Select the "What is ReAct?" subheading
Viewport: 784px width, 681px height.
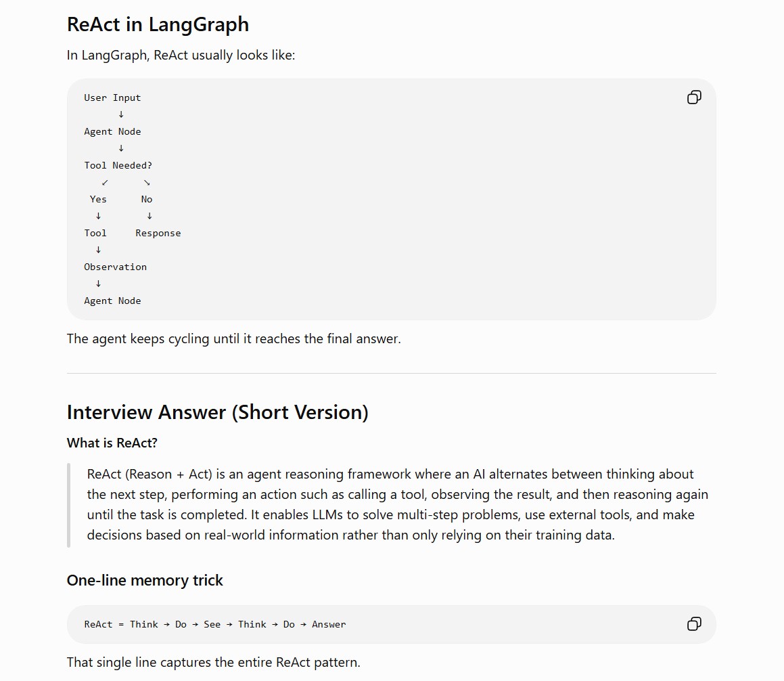tap(112, 443)
